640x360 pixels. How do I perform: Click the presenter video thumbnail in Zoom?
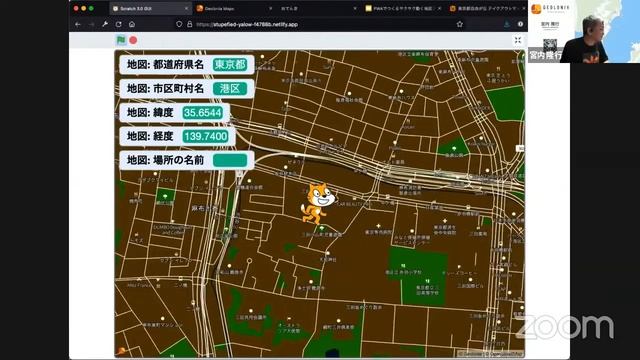(584, 31)
